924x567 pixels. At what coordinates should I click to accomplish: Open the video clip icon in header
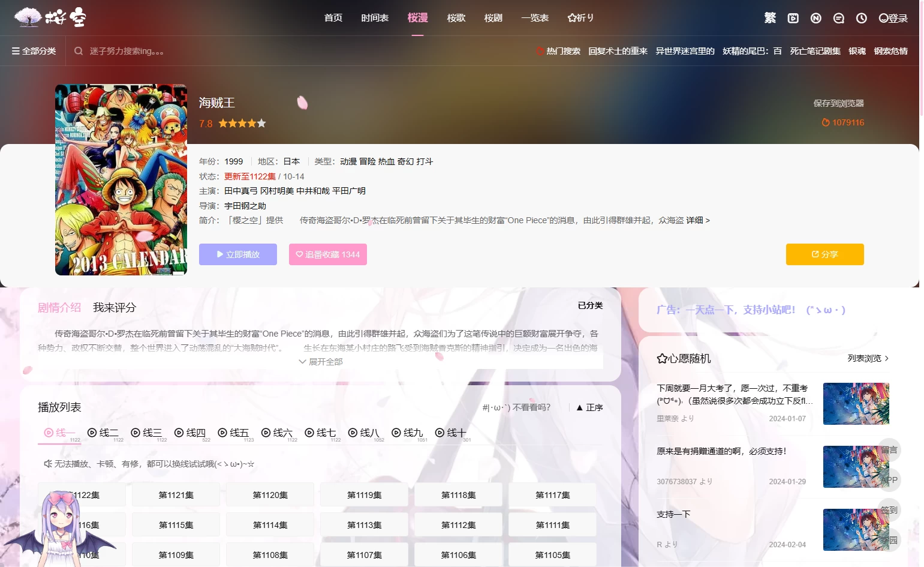pos(793,18)
